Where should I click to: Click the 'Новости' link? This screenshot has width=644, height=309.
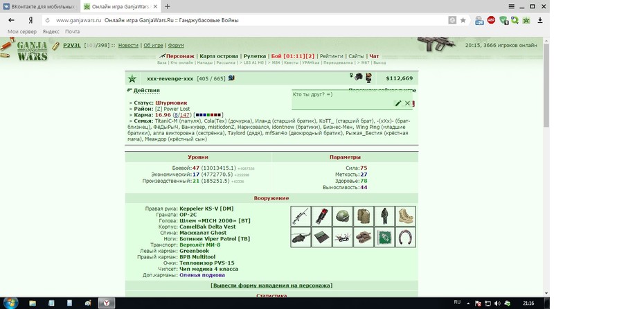(x=128, y=45)
